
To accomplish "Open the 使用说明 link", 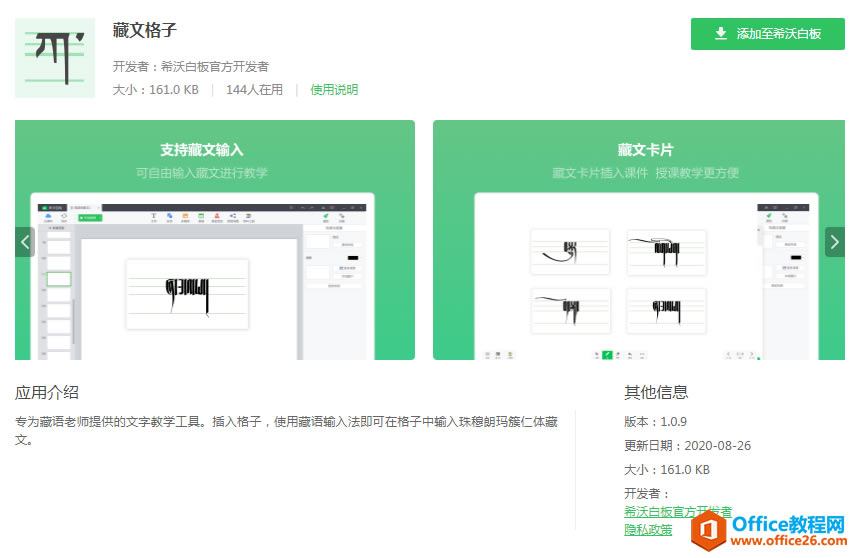I will click(334, 90).
